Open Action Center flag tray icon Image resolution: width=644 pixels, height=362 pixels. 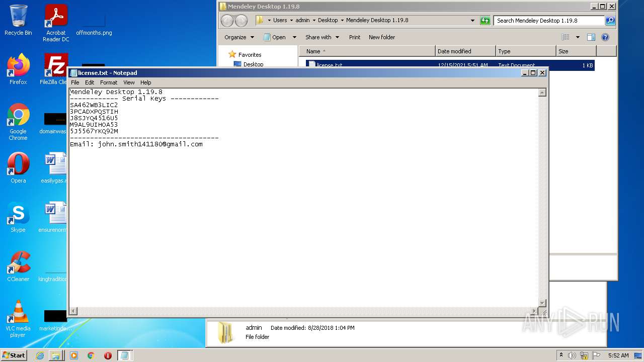[596, 355]
